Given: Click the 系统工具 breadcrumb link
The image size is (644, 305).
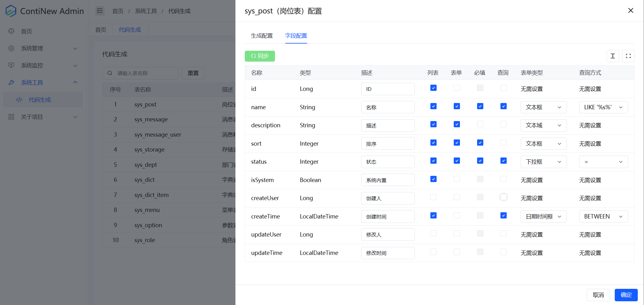Looking at the screenshot, I should 146,11.
